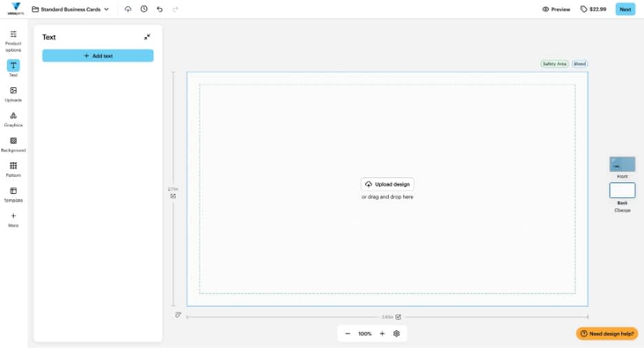Open the More tools option
This screenshot has height=348, width=644.
coord(13,219)
